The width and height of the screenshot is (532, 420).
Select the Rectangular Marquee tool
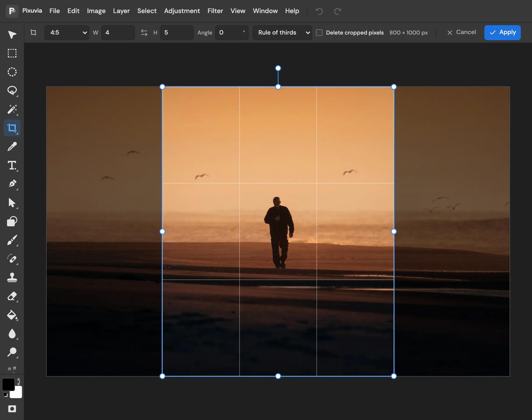click(12, 53)
